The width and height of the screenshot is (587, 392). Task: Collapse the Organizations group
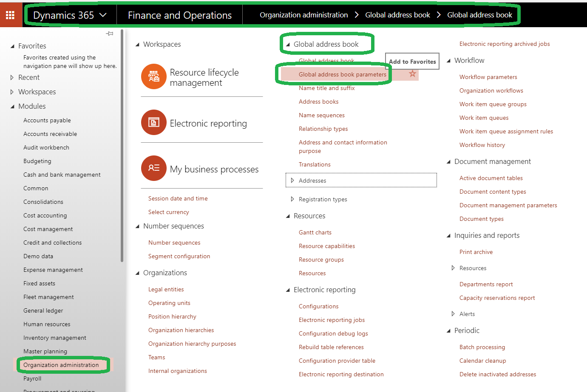(x=137, y=273)
